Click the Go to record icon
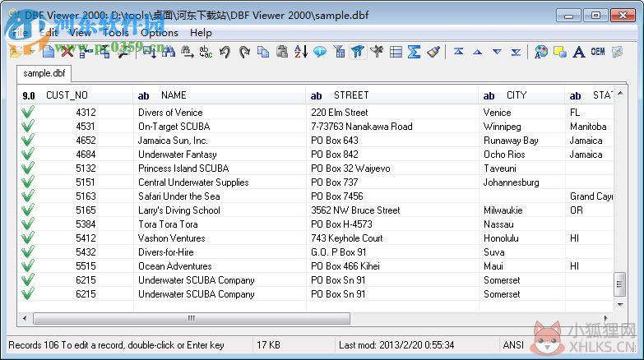The image size is (644, 360). (149, 52)
